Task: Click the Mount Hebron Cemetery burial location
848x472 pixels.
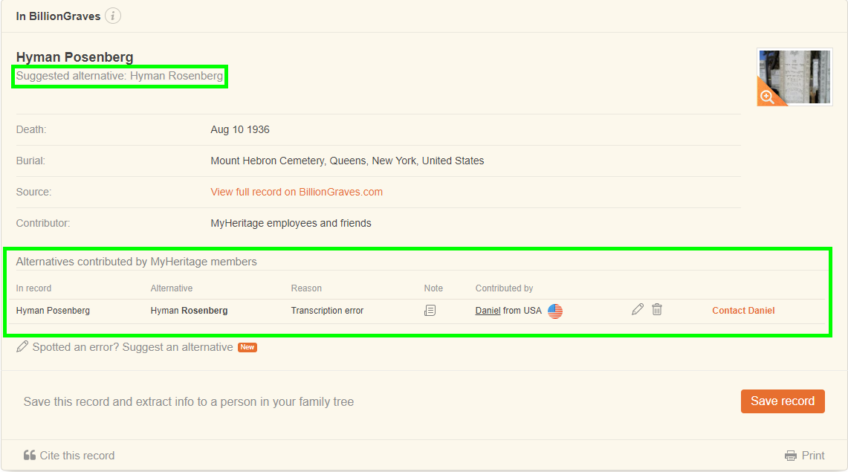Action: pyautogui.click(x=346, y=161)
